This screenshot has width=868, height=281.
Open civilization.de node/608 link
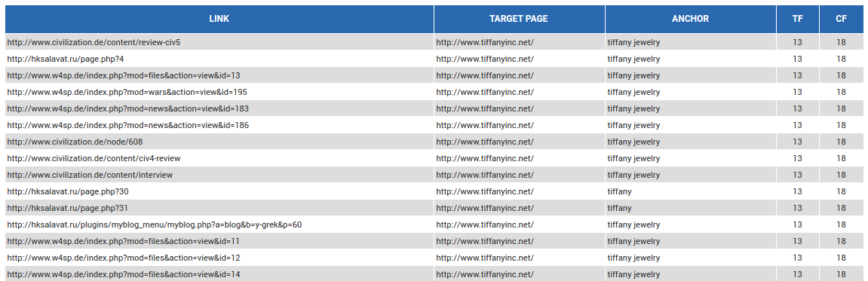[75, 142]
